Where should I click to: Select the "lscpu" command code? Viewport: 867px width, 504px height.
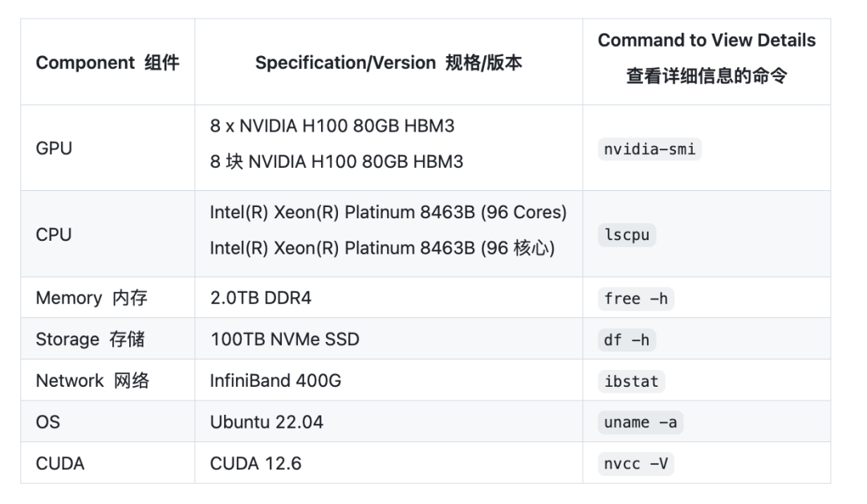click(x=627, y=235)
